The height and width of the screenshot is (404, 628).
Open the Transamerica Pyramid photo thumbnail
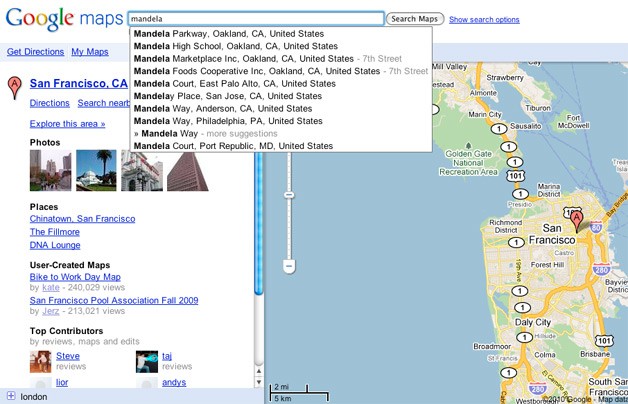click(x=187, y=172)
